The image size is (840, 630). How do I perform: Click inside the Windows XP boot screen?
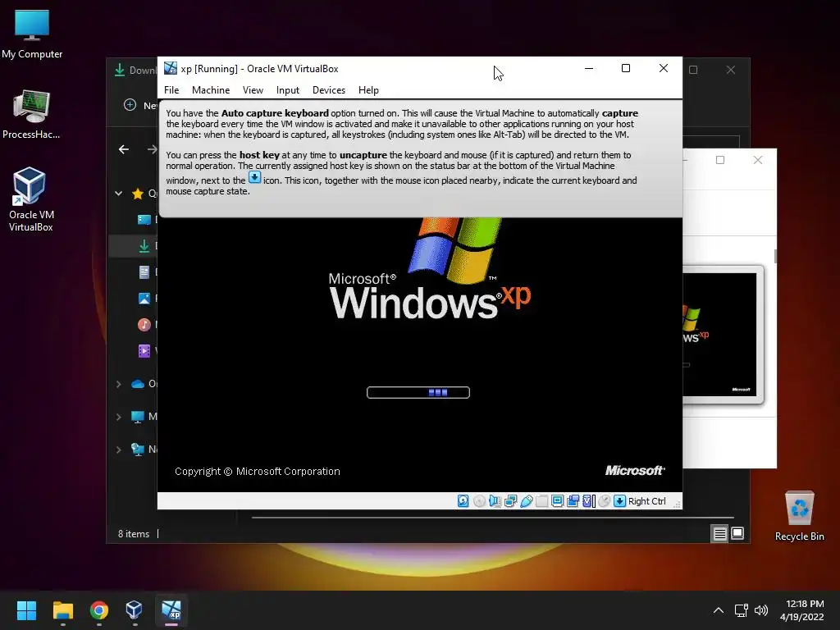click(x=419, y=354)
